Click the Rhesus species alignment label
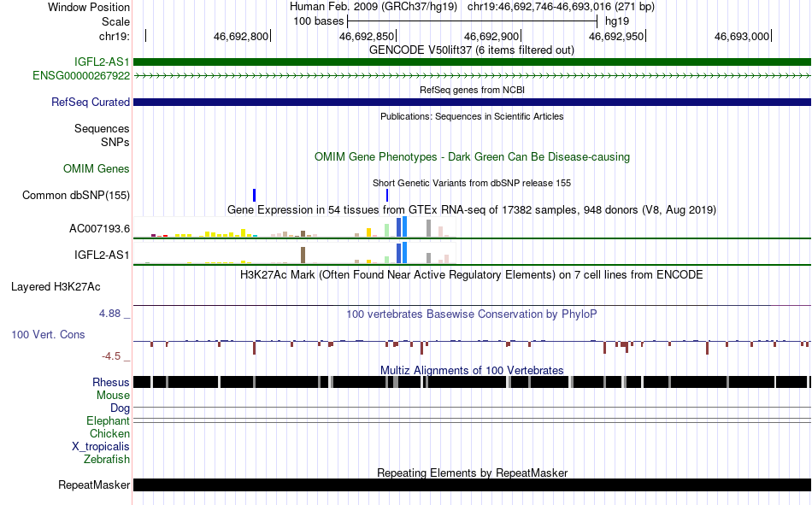This screenshot has width=812, height=505. tap(111, 382)
